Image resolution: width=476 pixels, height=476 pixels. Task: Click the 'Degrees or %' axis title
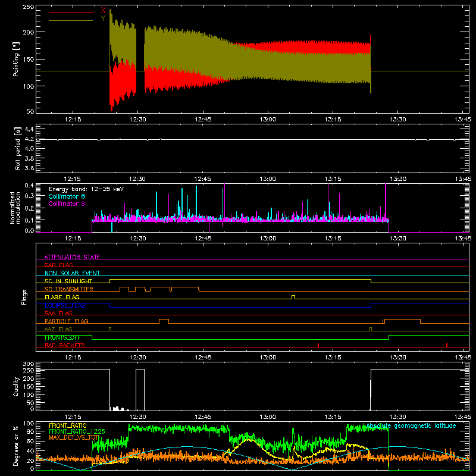tap(16, 446)
